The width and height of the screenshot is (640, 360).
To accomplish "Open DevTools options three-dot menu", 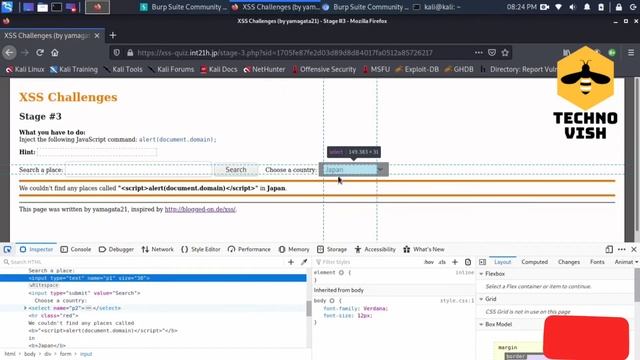I will point(622,249).
